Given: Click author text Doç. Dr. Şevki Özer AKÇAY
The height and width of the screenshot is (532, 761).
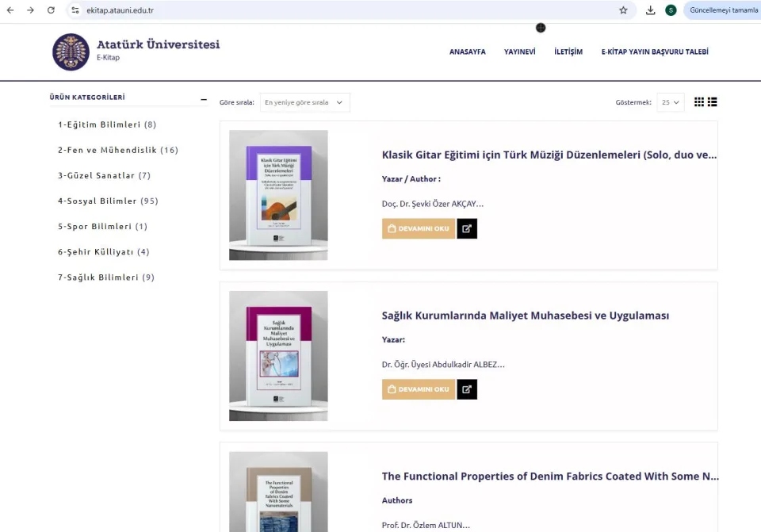Looking at the screenshot, I should coord(433,204).
